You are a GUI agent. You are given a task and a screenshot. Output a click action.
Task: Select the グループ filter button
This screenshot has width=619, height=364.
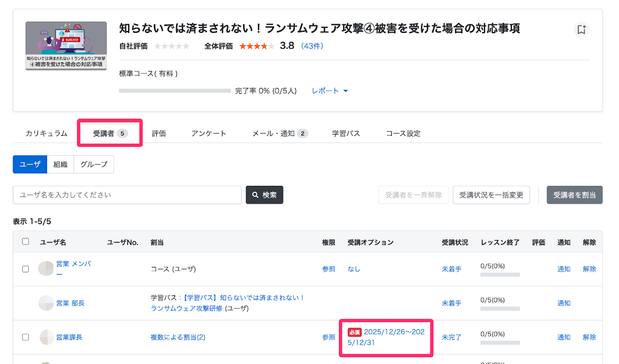tap(94, 164)
